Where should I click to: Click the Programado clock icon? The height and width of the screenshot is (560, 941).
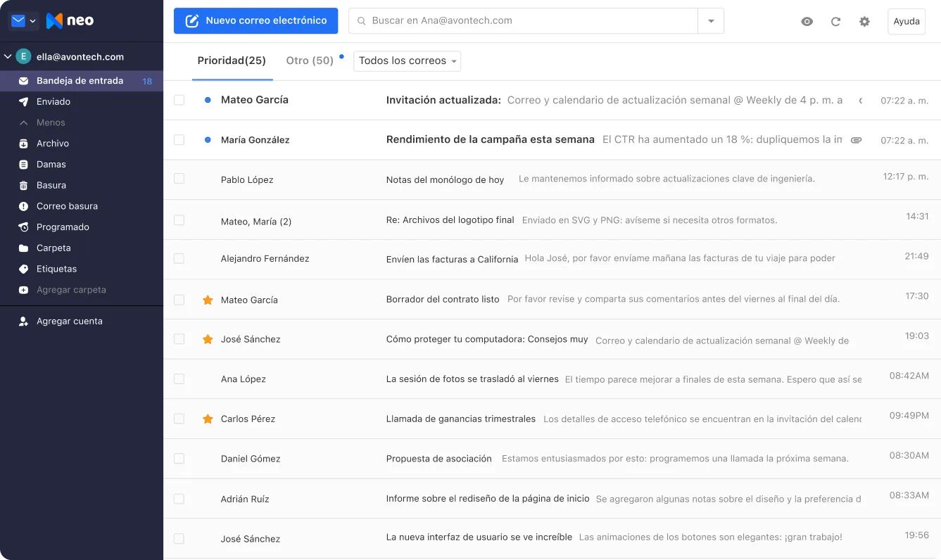point(23,227)
